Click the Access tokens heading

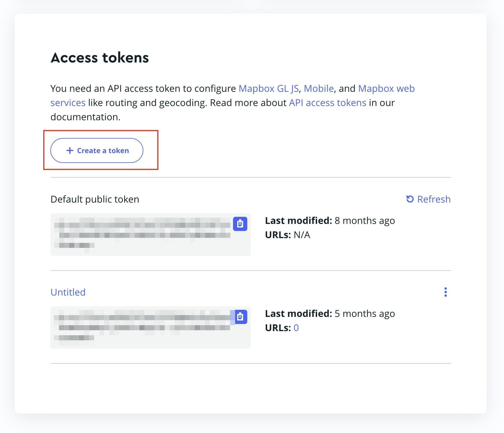point(100,58)
